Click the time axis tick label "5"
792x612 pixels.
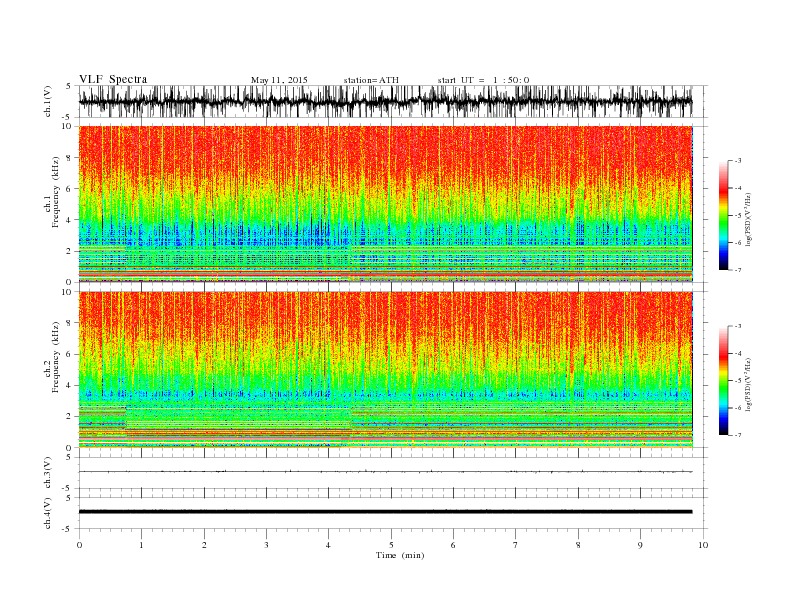coord(391,545)
